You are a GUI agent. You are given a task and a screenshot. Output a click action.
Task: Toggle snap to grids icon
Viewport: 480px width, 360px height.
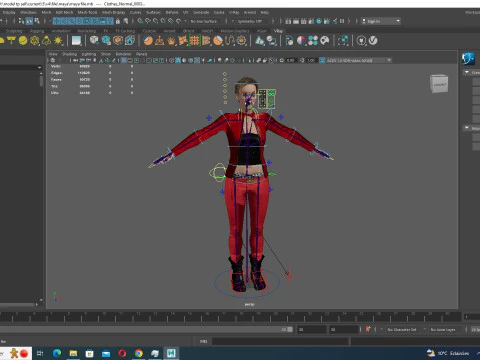[140, 21]
